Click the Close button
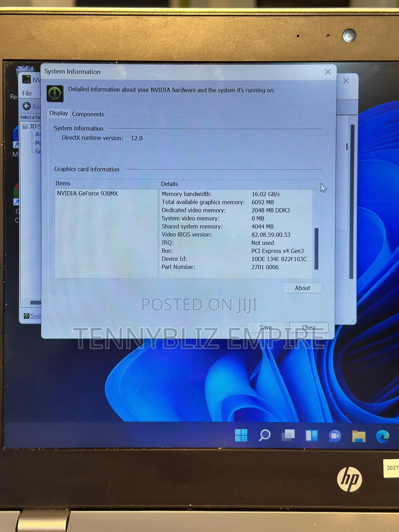Screen dimensions: 399x532 click(309, 327)
